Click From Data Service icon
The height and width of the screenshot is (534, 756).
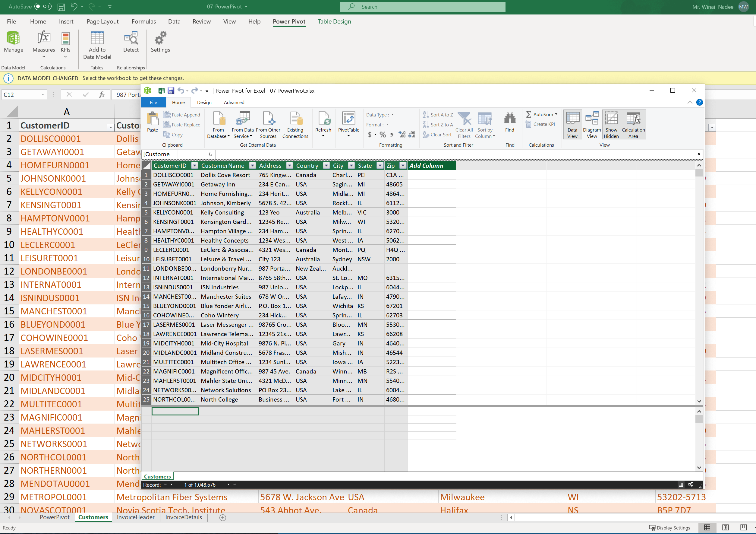(243, 125)
